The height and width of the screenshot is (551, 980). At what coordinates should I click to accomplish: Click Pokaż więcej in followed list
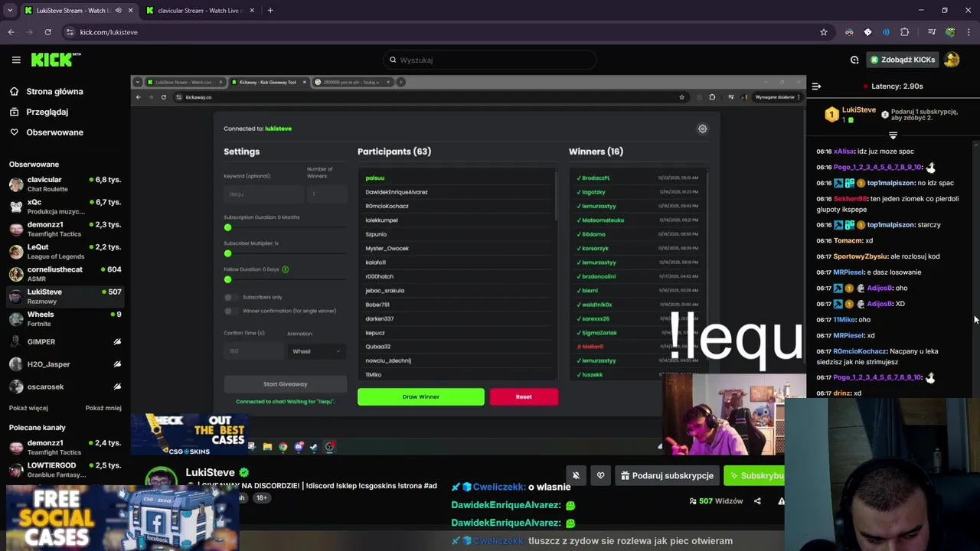28,408
